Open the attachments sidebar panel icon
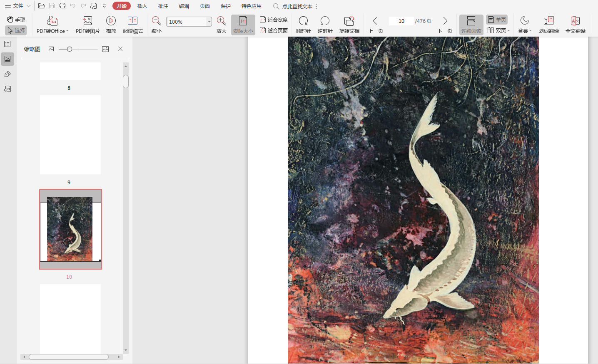Image resolution: width=598 pixels, height=364 pixels. point(7,89)
